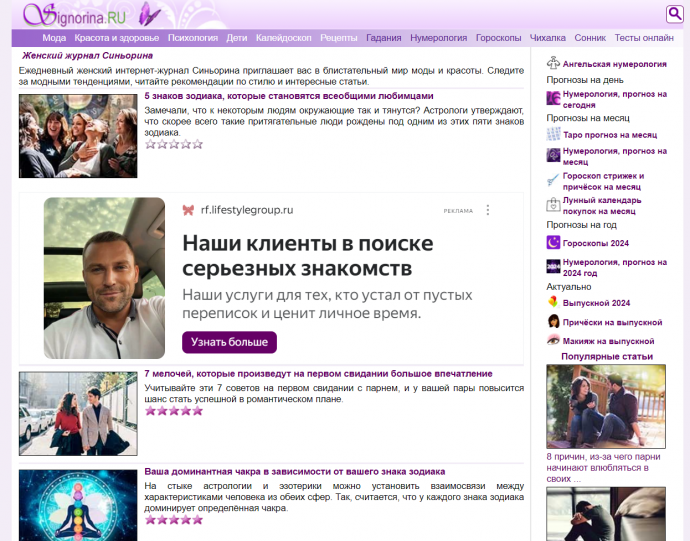690x541 pixels.
Task: Click rf.lifestylegroup.ru ad domain link
Action: 247,210
